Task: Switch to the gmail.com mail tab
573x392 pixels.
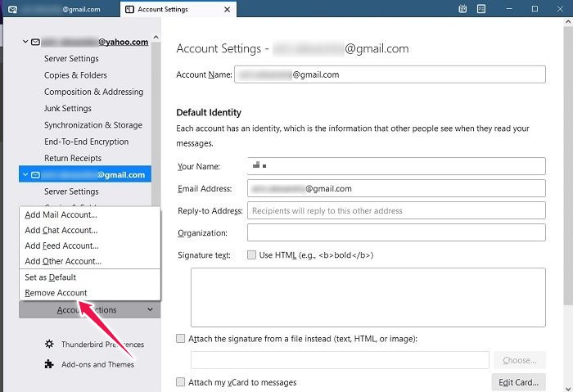Action: tap(61, 9)
